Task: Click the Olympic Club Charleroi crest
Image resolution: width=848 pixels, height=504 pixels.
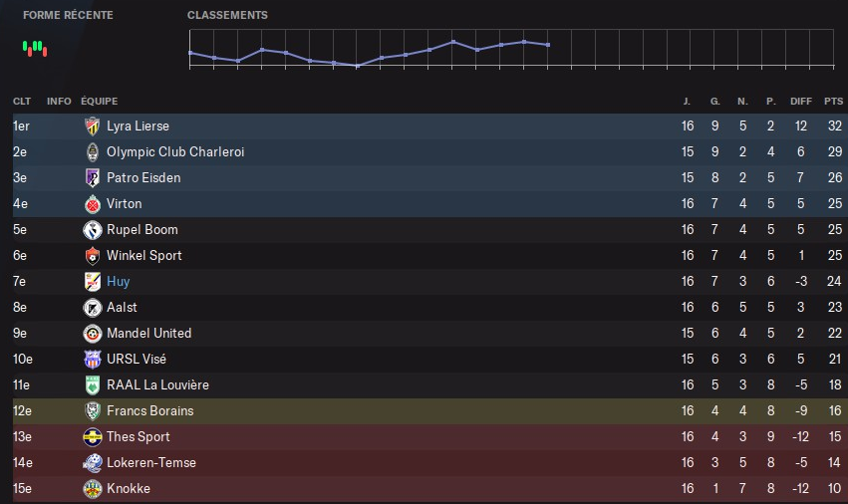Action: 93,152
